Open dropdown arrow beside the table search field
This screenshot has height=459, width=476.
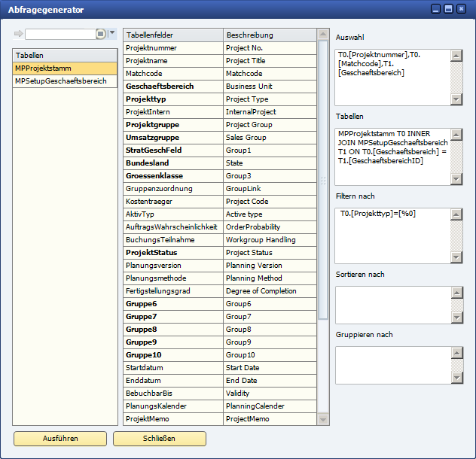tap(113, 33)
